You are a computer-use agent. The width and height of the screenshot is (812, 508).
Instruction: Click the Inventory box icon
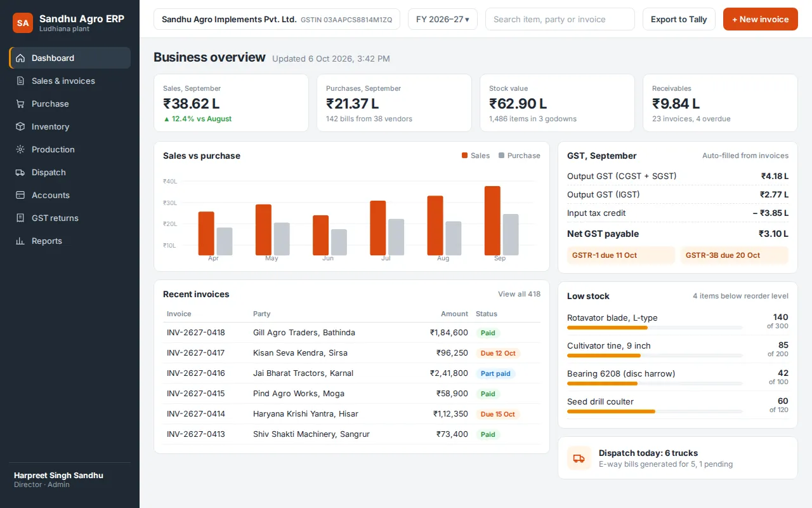coord(20,126)
